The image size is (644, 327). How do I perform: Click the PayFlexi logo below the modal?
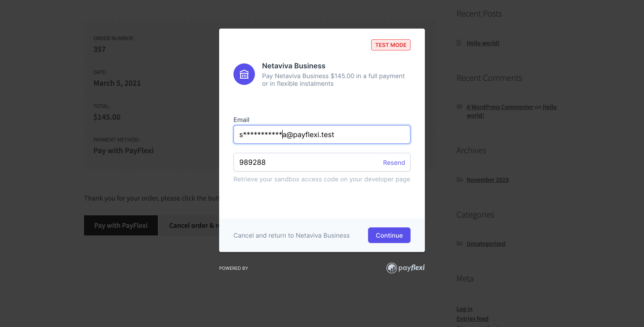[405, 268]
